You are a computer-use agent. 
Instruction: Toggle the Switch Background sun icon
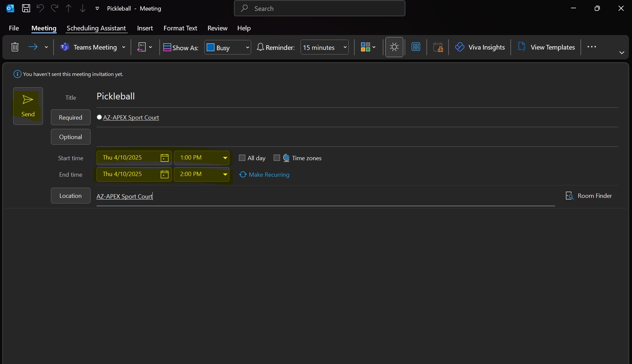coord(394,47)
